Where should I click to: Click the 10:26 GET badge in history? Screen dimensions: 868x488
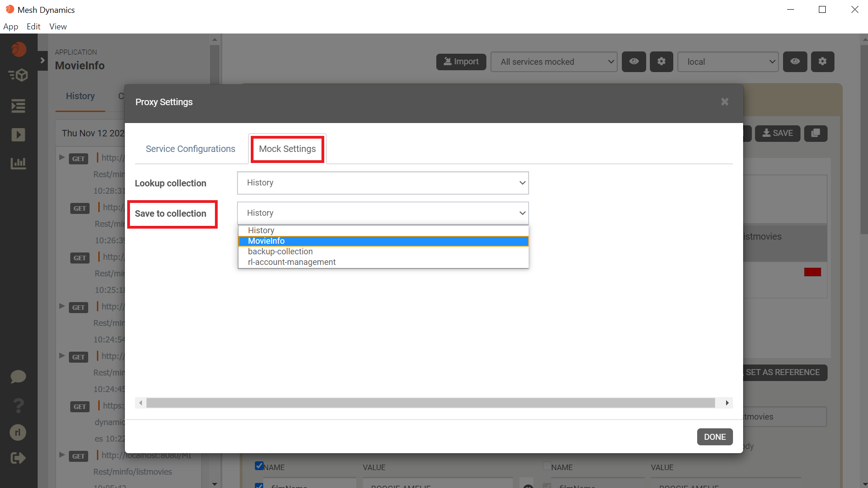point(80,208)
